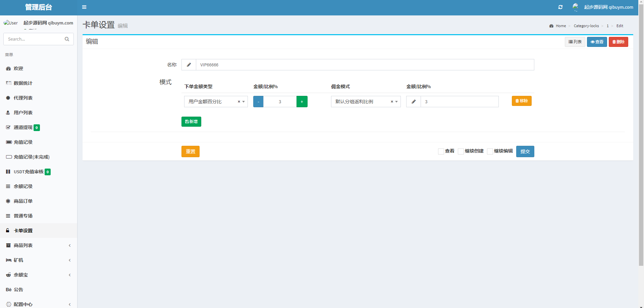The height and width of the screenshot is (308, 644).
Task: Click the plus button to increase percentage
Action: coord(302,102)
